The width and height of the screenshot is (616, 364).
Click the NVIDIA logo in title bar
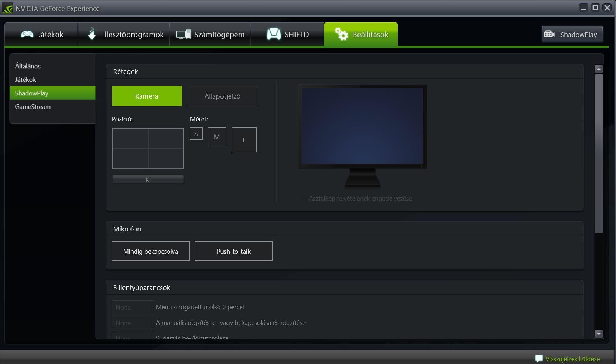tap(7, 8)
